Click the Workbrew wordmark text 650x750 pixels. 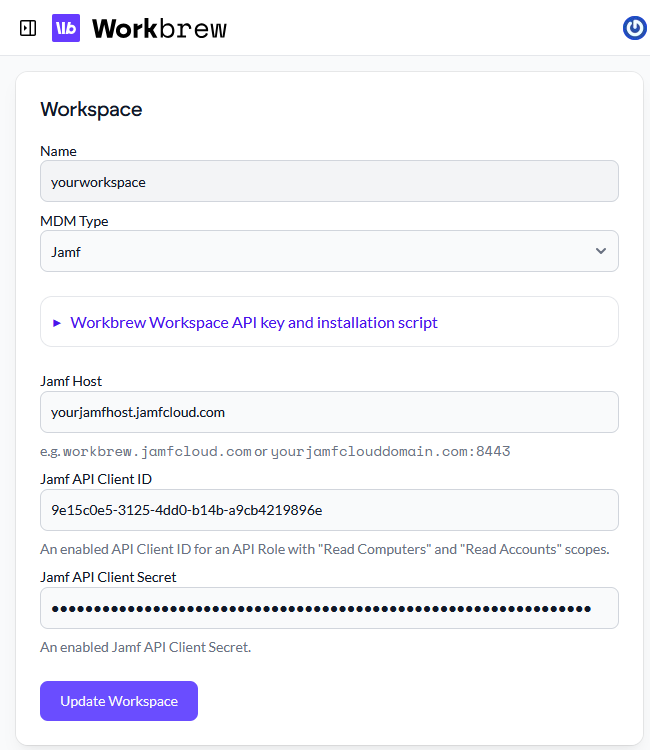[159, 28]
